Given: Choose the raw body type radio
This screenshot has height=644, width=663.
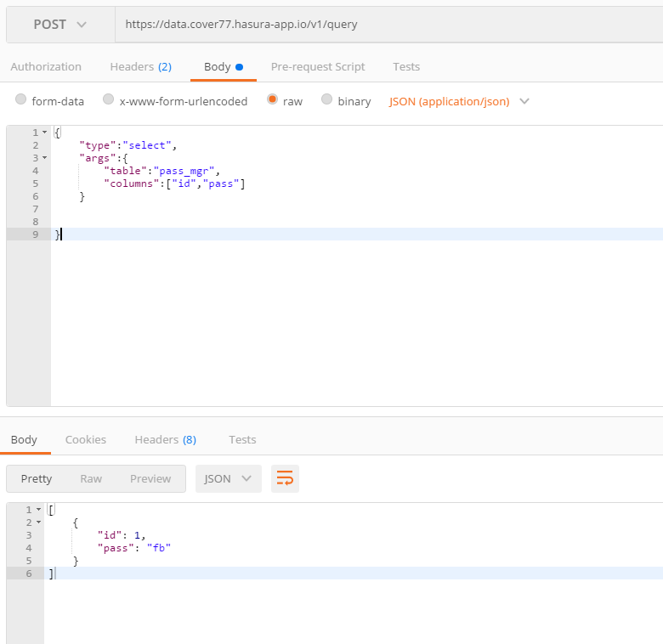Looking at the screenshot, I should tap(273, 100).
